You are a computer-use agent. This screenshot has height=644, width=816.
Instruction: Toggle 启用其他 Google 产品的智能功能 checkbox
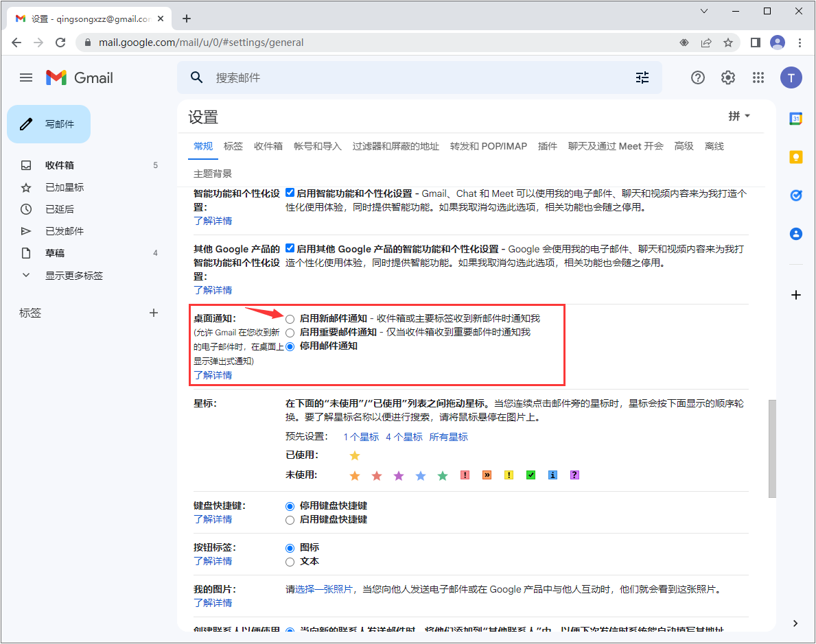point(290,249)
